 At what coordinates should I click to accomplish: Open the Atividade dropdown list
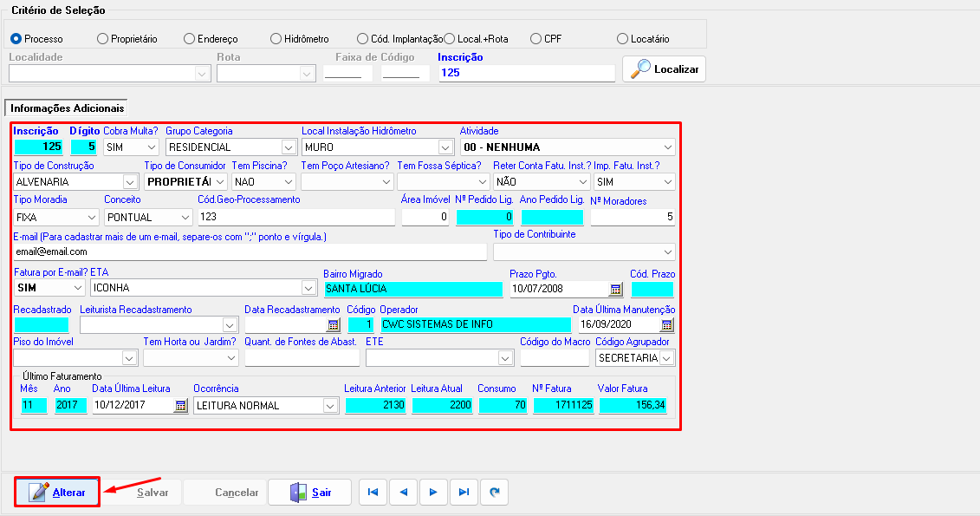coord(666,147)
